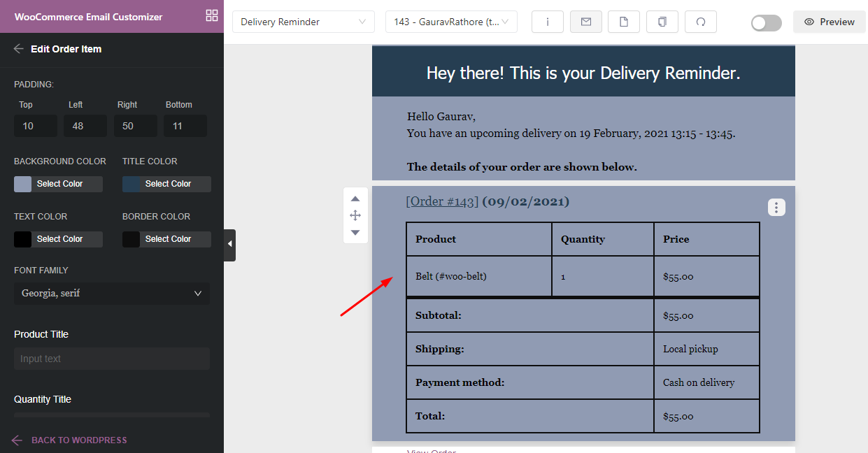
Task: Click 'The details of your order are shown below.'
Action: [x=522, y=167]
